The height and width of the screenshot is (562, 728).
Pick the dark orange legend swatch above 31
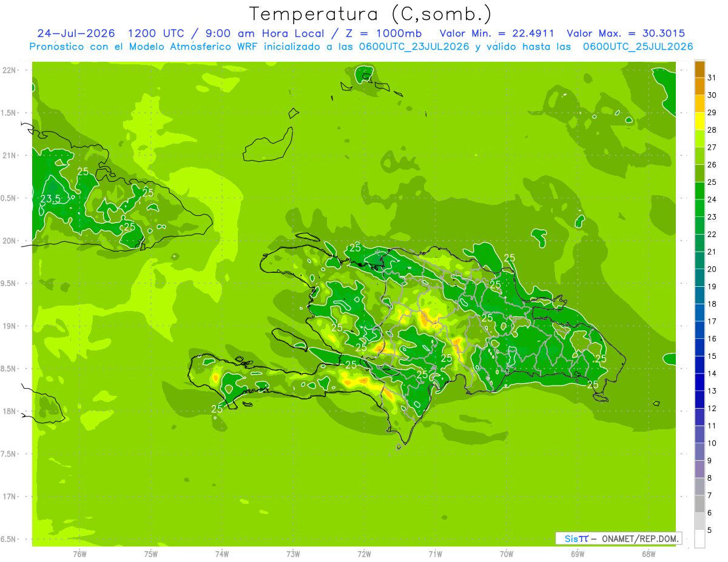point(699,69)
